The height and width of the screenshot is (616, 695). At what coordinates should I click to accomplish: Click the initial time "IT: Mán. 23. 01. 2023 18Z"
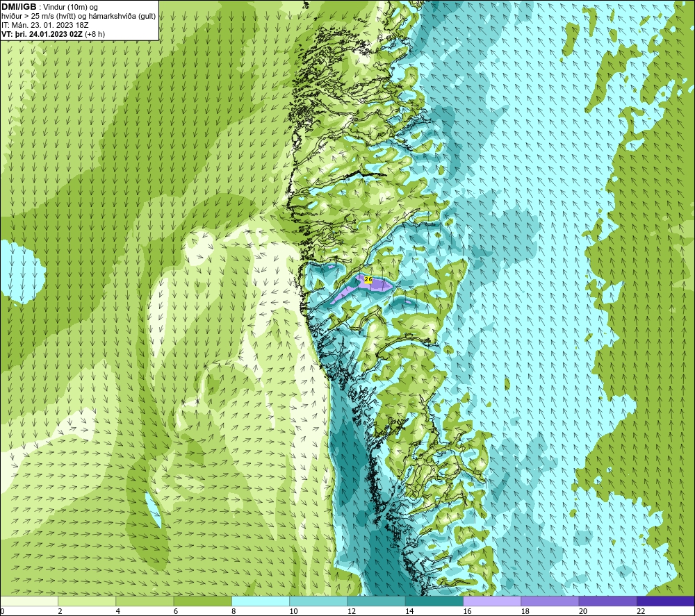click(44, 25)
